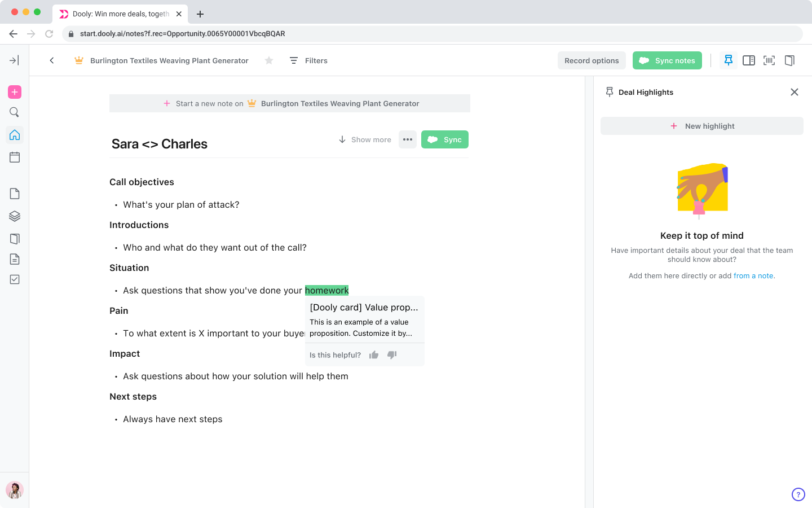The image size is (812, 508).
Task: Open the playbook panel in top toolbar
Action: [x=789, y=60]
